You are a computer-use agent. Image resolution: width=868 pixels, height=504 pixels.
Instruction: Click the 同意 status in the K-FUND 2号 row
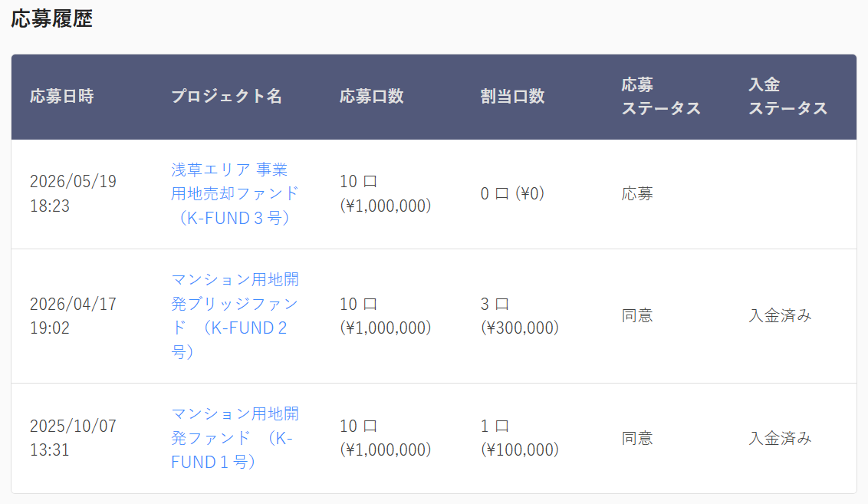(x=637, y=316)
